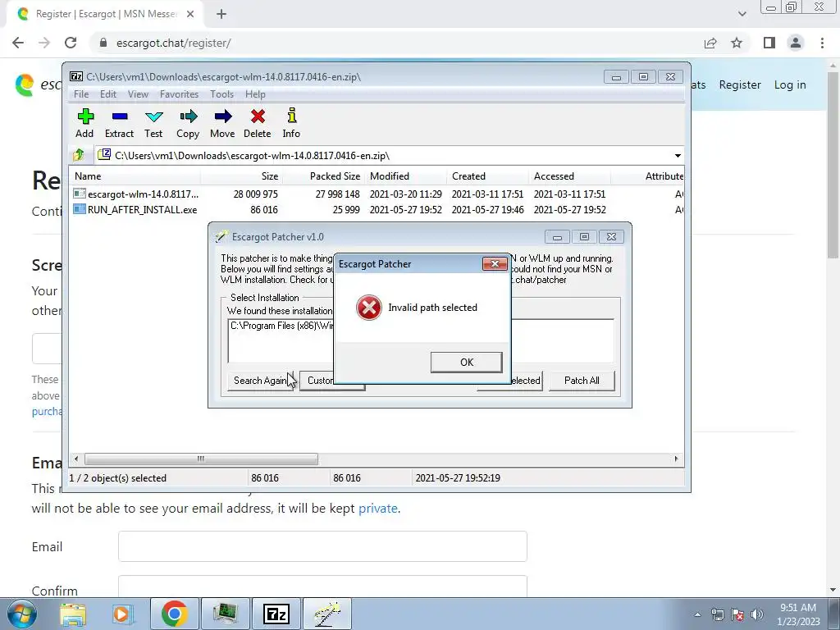Go up one folder level in 7-Zip

(x=79, y=155)
